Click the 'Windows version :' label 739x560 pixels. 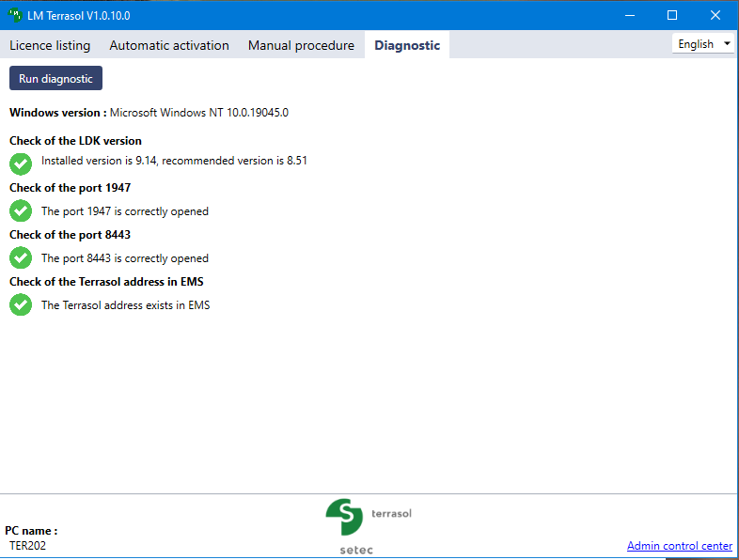point(58,113)
